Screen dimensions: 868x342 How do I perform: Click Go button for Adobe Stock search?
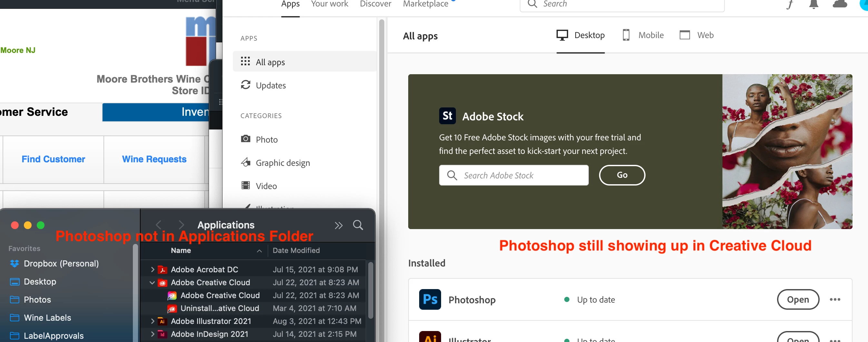pos(622,175)
